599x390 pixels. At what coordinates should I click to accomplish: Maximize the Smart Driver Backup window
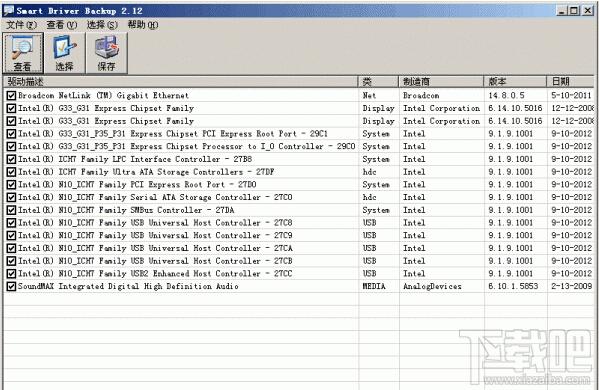(x=574, y=11)
